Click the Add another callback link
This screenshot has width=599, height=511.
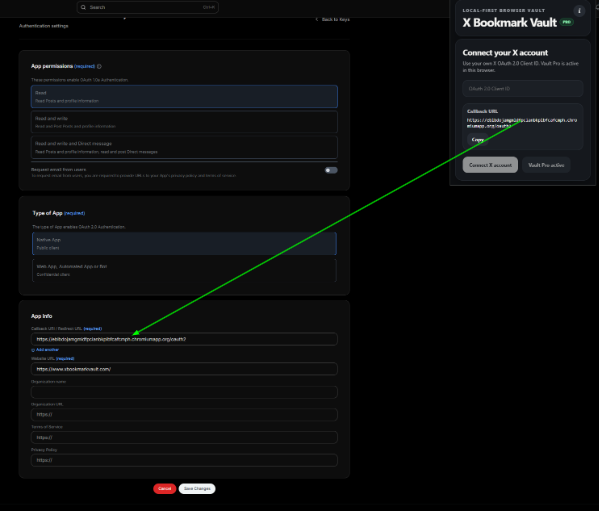(47, 350)
